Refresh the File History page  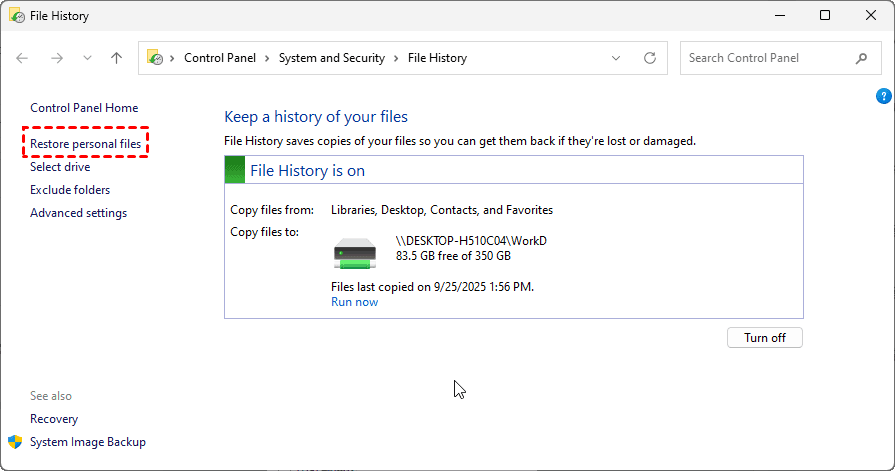pyautogui.click(x=650, y=58)
